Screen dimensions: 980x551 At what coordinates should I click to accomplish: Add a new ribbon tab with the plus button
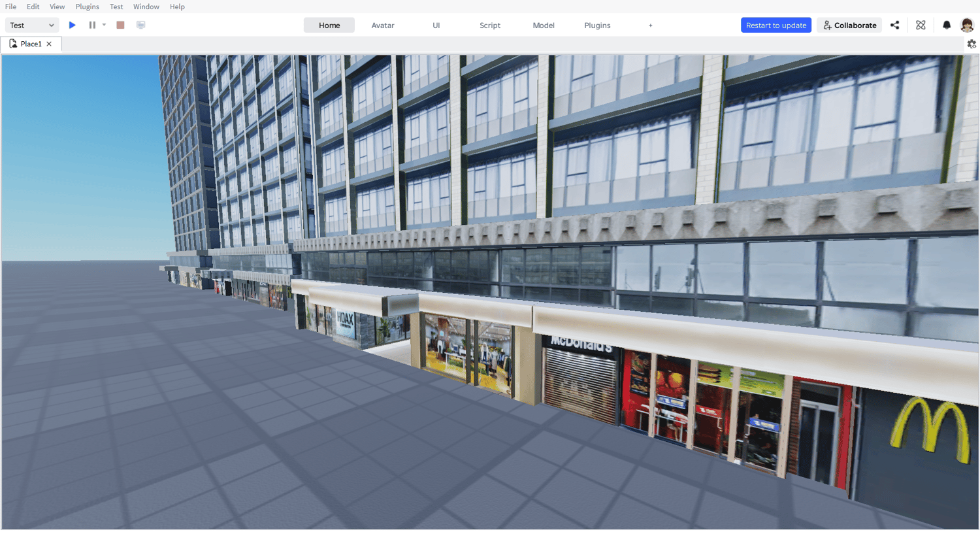point(651,25)
